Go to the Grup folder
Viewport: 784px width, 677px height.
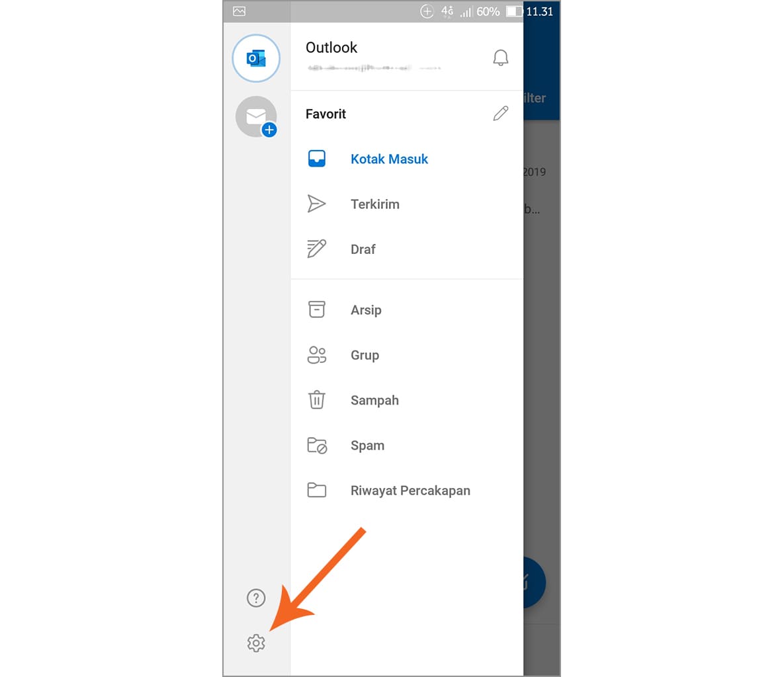tap(407, 355)
